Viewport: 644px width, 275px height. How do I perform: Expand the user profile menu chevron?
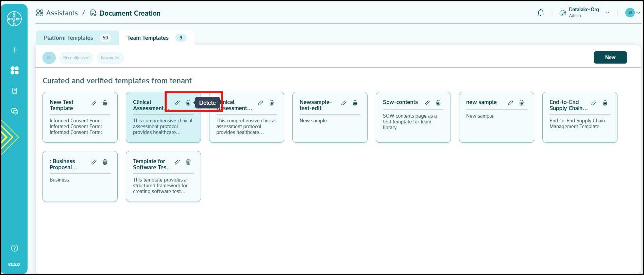[638, 13]
